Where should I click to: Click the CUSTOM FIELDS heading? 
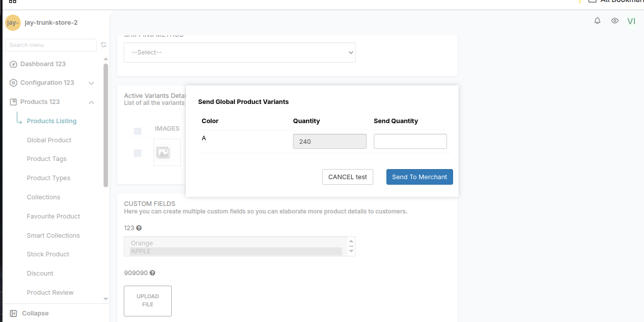pos(150,204)
